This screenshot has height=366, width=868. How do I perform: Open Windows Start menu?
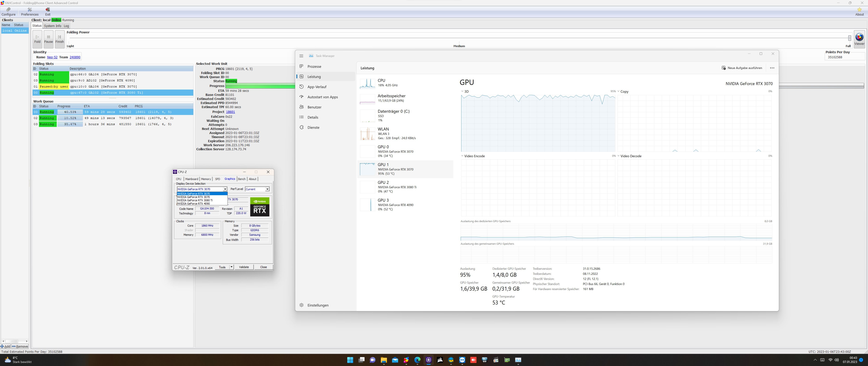click(x=350, y=360)
